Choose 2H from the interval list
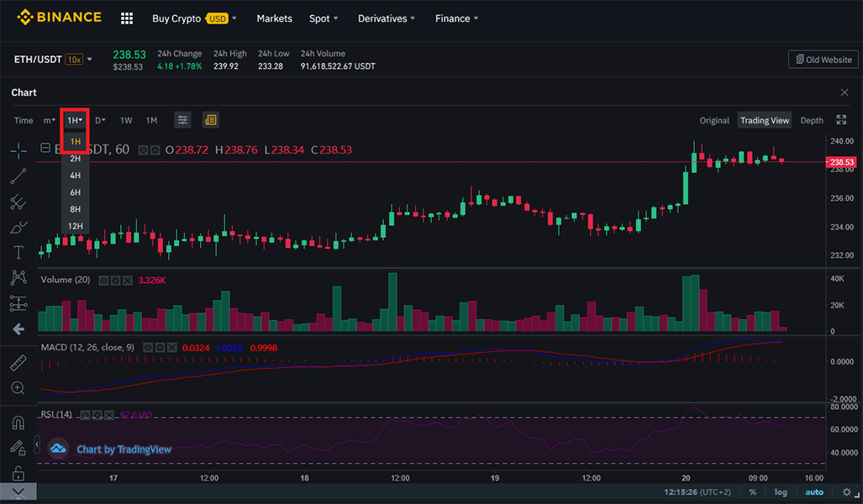The height and width of the screenshot is (504, 863). tap(76, 159)
